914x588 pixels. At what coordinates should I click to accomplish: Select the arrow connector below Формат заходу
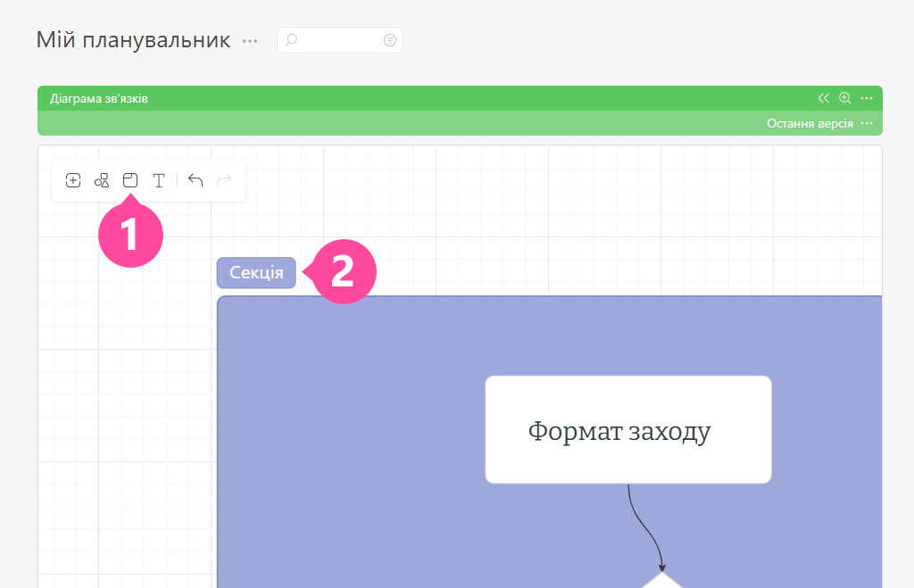point(645,527)
